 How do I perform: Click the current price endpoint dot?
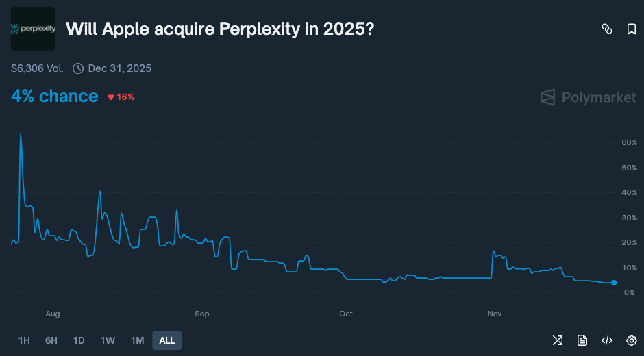click(614, 283)
